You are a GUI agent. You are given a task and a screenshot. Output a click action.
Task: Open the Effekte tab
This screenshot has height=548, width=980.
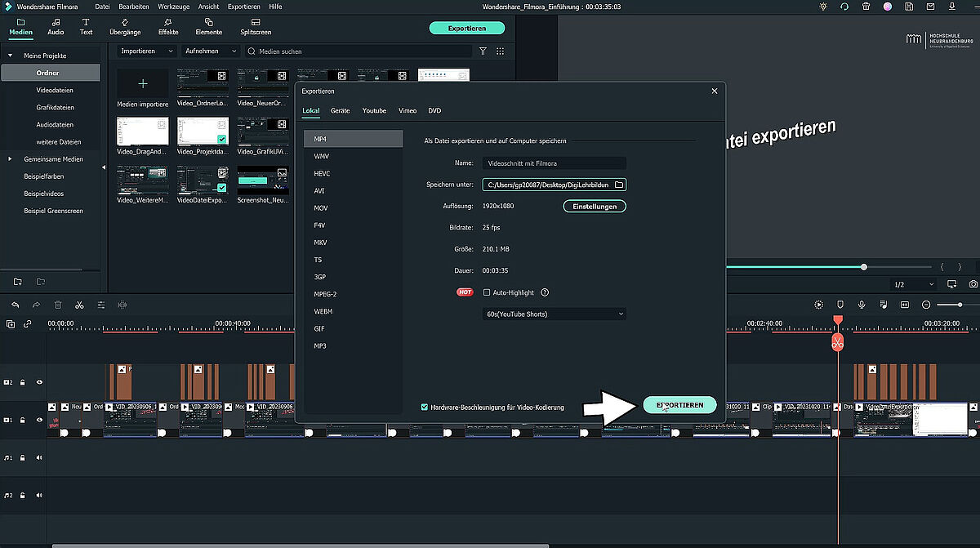168,26
